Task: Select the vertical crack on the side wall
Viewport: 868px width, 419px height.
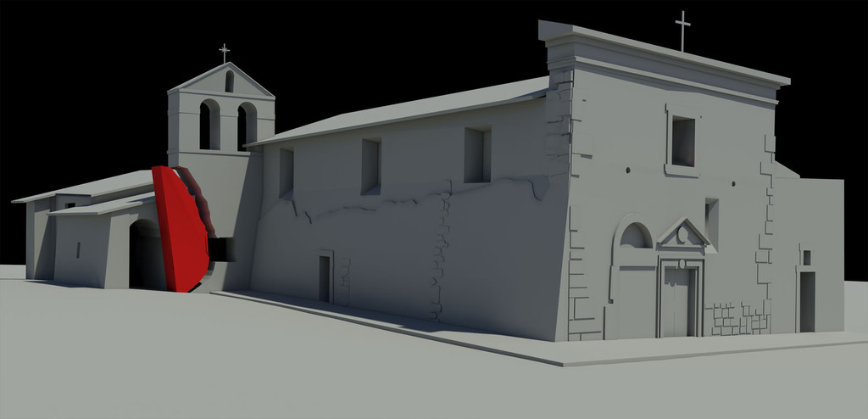Action: pyautogui.click(x=441, y=254)
